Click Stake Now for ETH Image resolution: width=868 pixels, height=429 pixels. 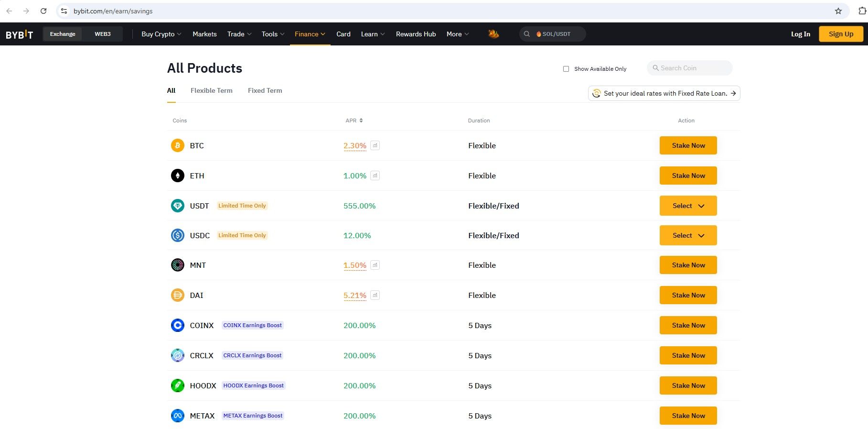click(688, 176)
